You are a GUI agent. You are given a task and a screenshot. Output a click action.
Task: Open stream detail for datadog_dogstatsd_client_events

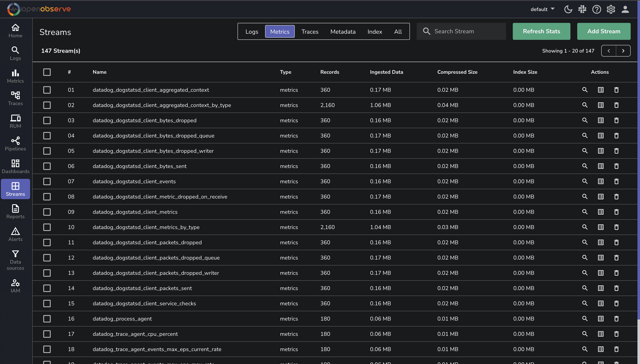[601, 181]
